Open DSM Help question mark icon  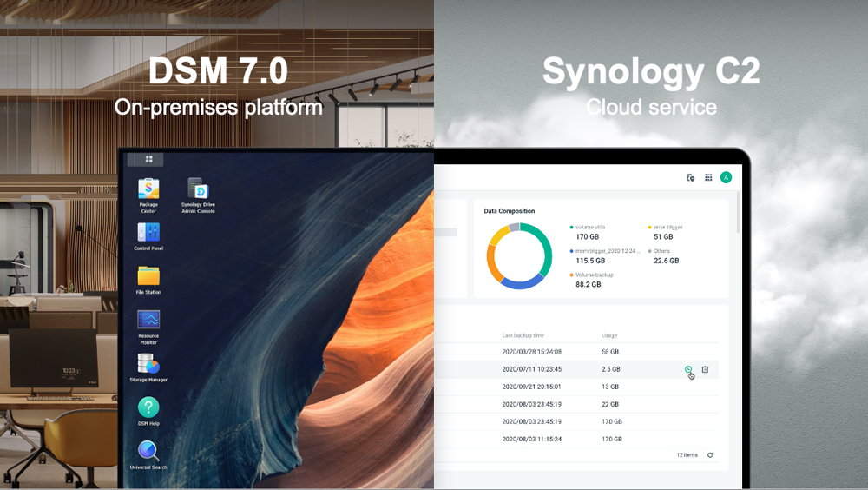click(x=148, y=407)
